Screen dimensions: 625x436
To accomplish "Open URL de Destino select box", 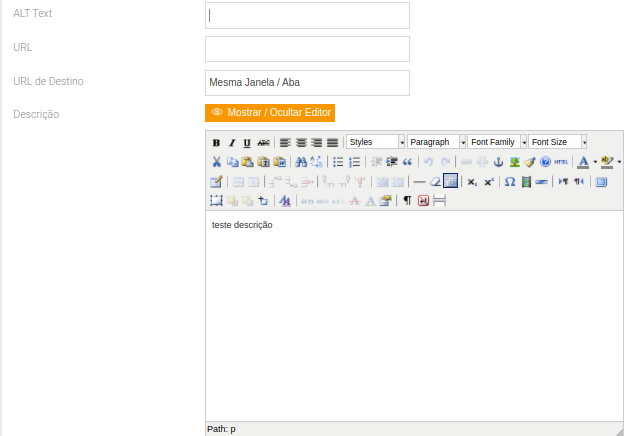I will tap(307, 83).
